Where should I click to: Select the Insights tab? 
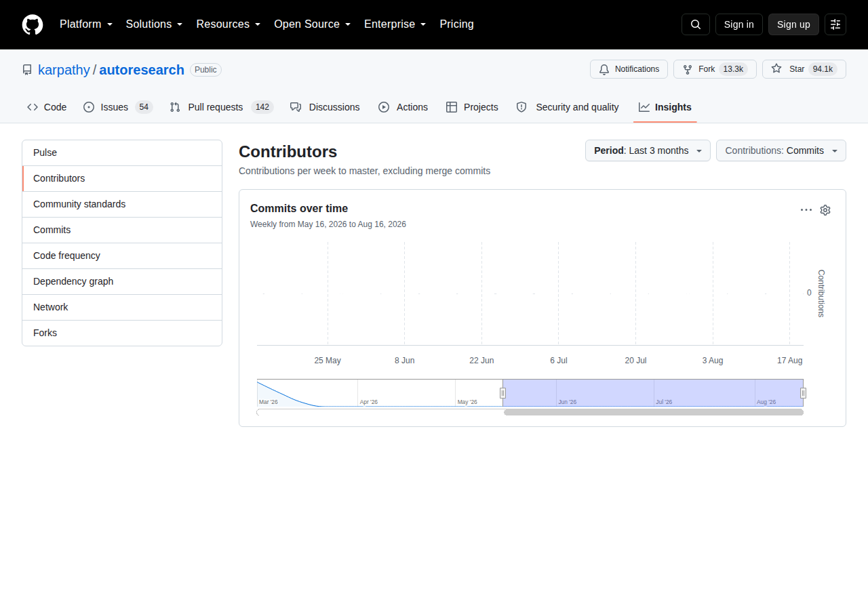click(665, 107)
